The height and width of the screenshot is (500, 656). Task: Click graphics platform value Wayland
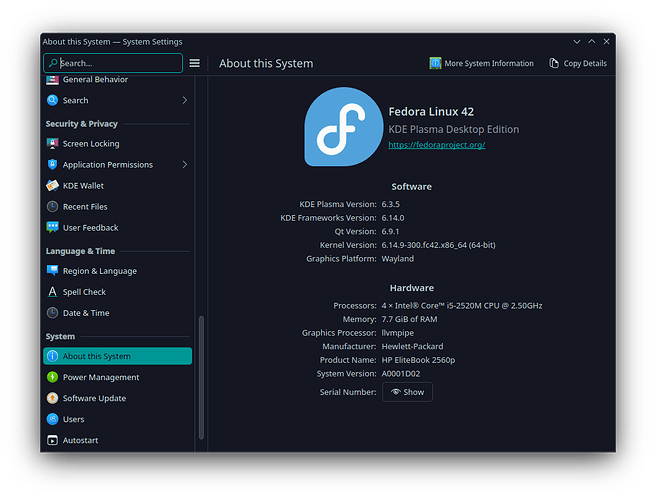tap(397, 259)
